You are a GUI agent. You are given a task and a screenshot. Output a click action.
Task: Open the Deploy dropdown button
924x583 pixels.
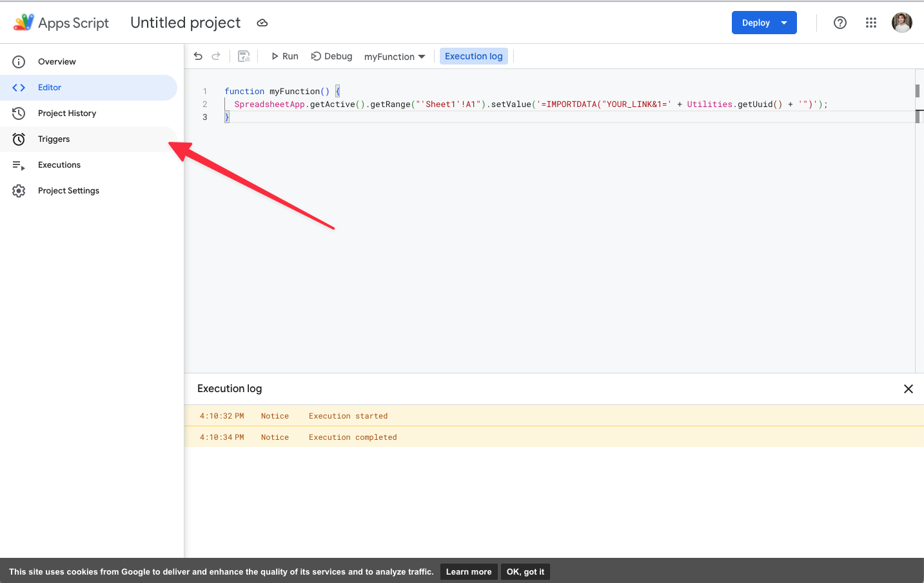pos(764,23)
